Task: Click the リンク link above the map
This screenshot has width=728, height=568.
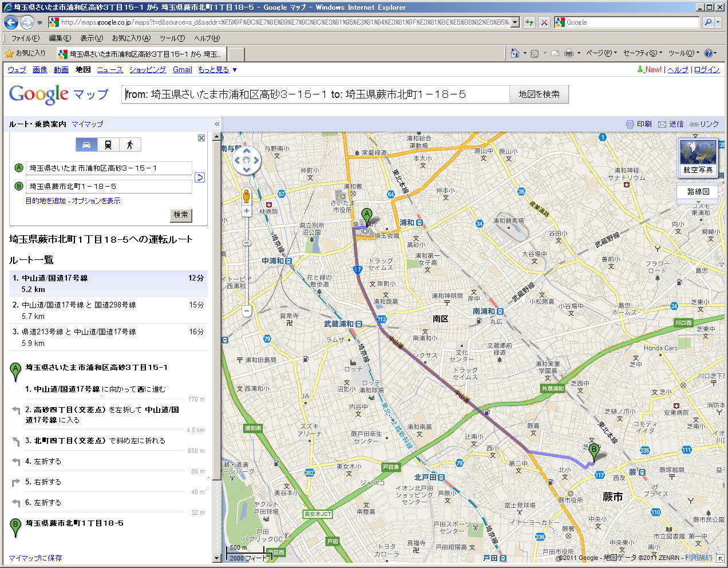Action: 705,124
